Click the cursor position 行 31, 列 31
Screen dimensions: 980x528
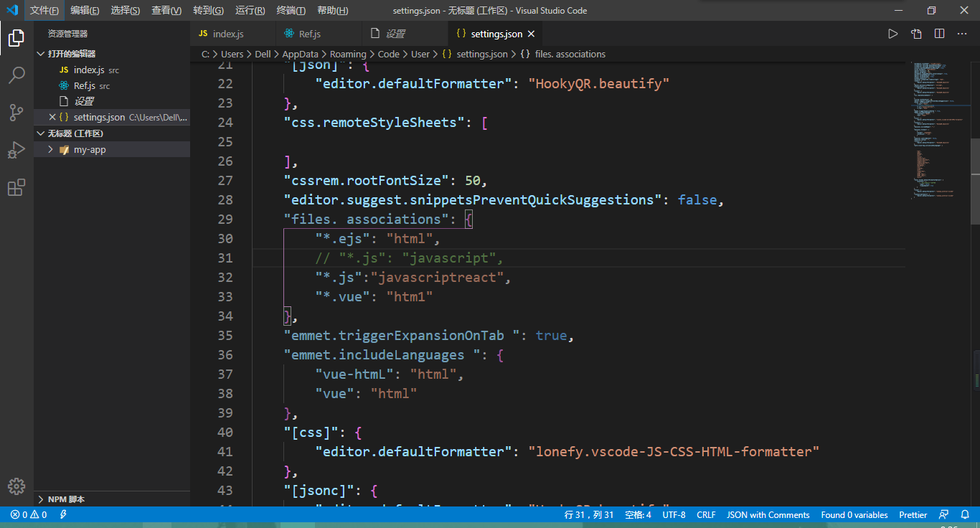(589, 515)
